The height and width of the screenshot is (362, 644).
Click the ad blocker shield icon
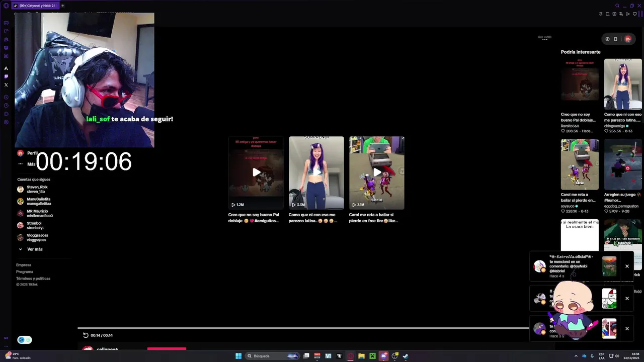pos(614,14)
